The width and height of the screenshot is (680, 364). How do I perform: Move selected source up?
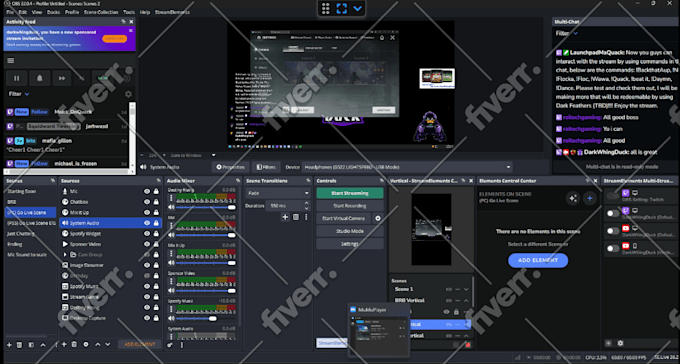(x=98, y=344)
